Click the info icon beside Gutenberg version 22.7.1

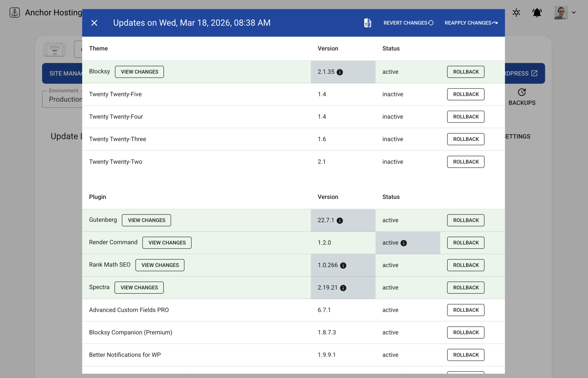pyautogui.click(x=340, y=221)
